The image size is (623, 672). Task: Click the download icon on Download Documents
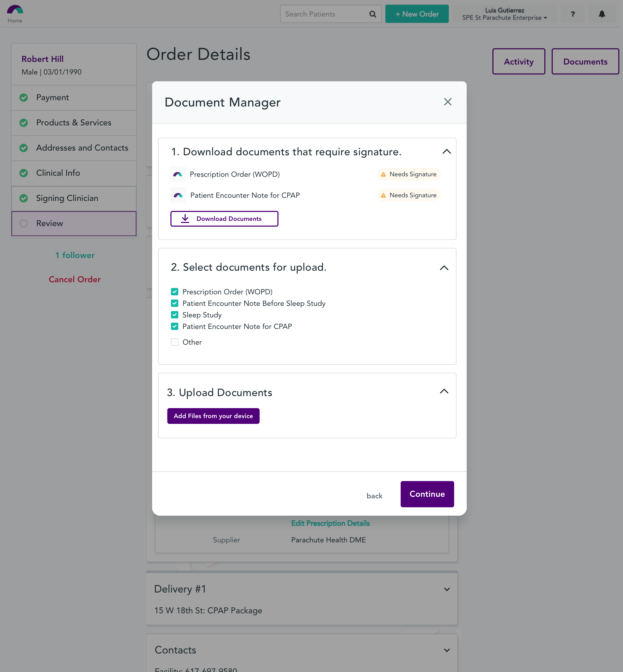(x=185, y=218)
